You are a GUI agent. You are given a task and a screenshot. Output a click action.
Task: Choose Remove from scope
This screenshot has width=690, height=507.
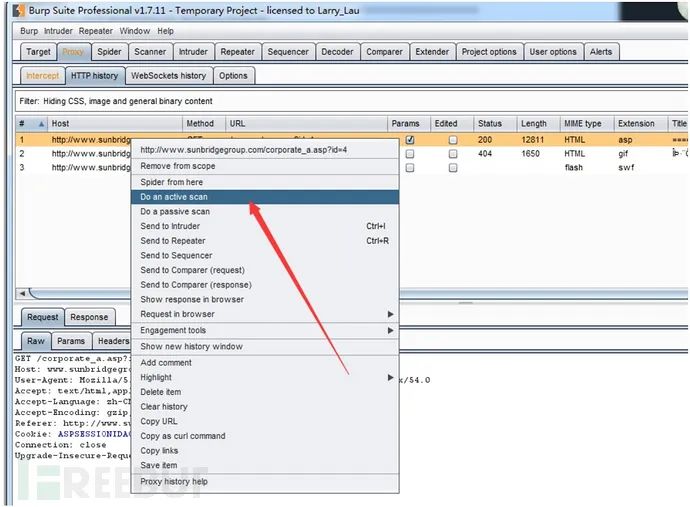click(x=265, y=166)
